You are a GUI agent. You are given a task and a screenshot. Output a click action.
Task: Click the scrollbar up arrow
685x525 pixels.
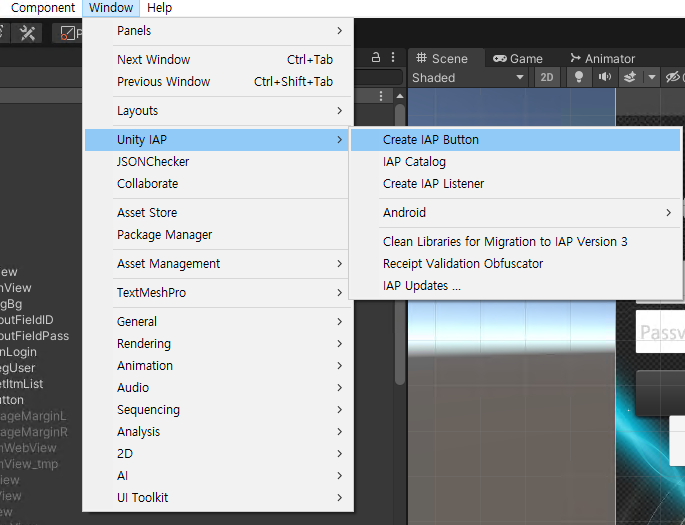400,96
